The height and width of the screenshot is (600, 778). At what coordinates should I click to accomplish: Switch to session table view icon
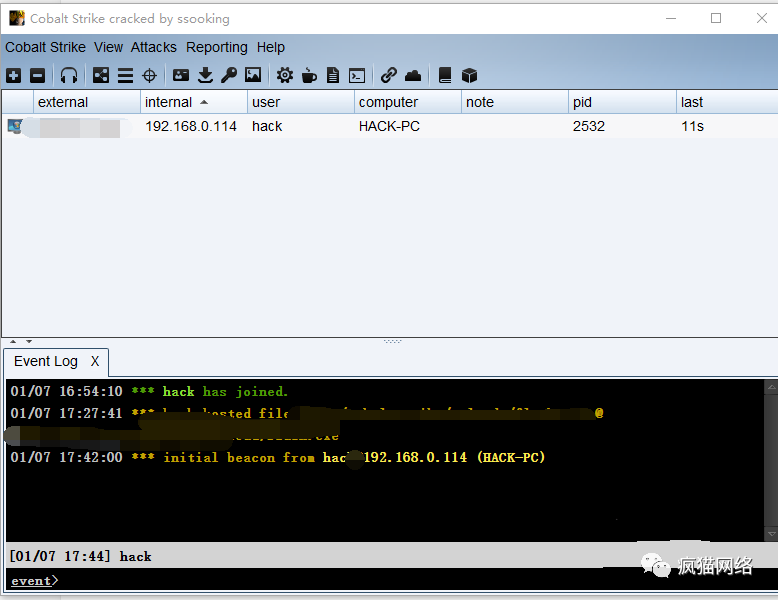click(x=125, y=75)
